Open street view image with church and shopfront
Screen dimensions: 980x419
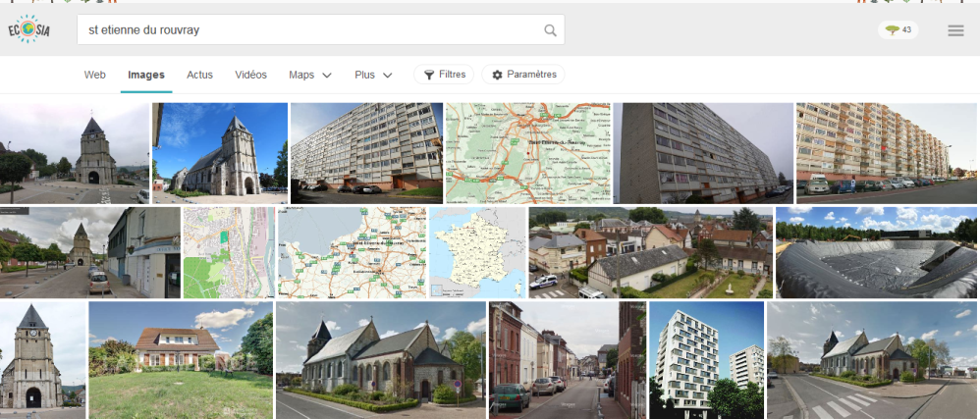(x=90, y=252)
